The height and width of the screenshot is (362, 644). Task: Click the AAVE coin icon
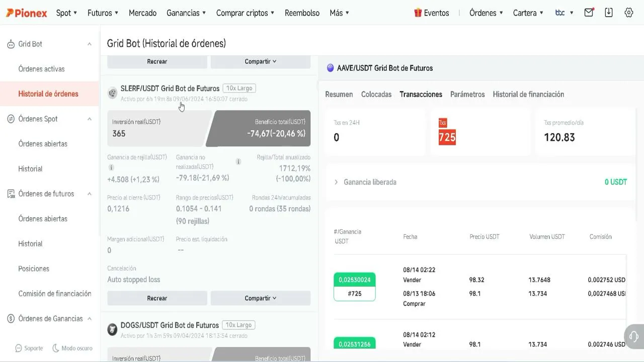tap(331, 68)
